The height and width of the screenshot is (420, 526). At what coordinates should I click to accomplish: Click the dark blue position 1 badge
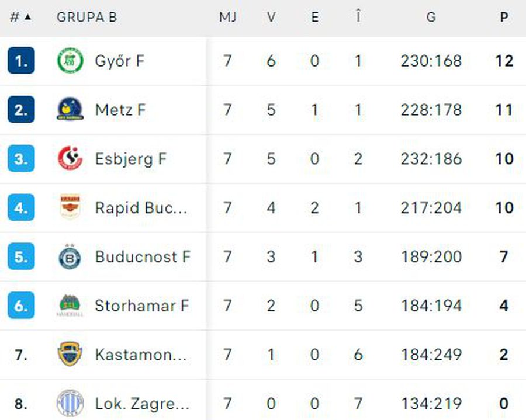tap(21, 61)
